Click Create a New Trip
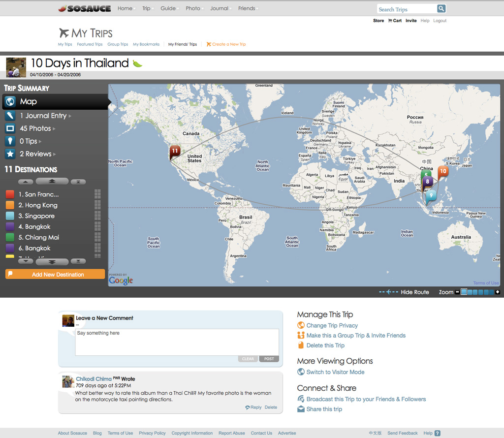The height and width of the screenshot is (438, 504). pyautogui.click(x=226, y=44)
